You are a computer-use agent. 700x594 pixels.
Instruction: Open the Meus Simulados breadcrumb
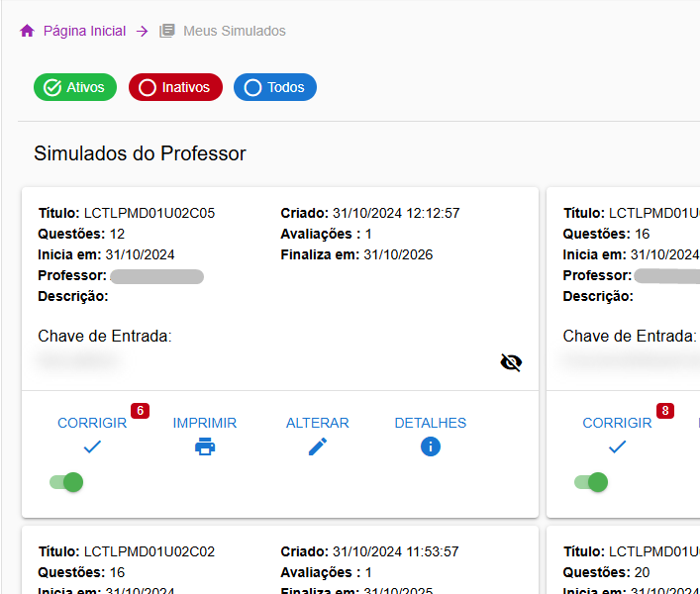point(234,31)
